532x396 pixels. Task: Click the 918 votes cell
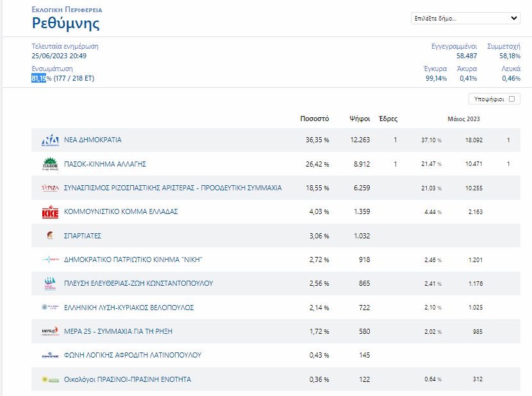(x=365, y=260)
